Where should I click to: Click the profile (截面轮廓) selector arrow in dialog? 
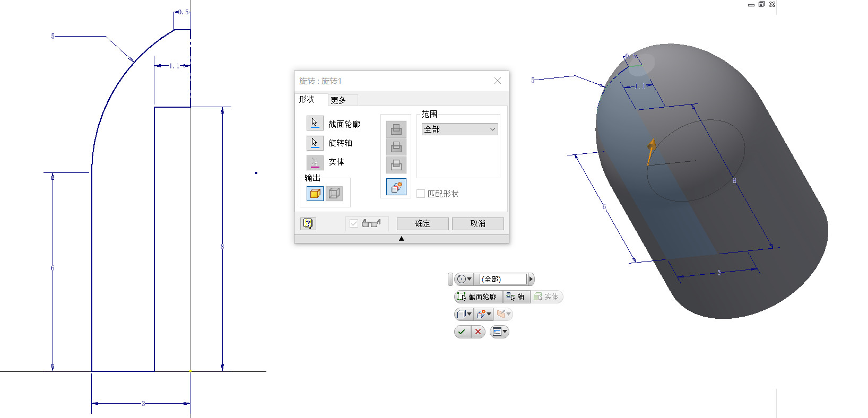tap(315, 123)
